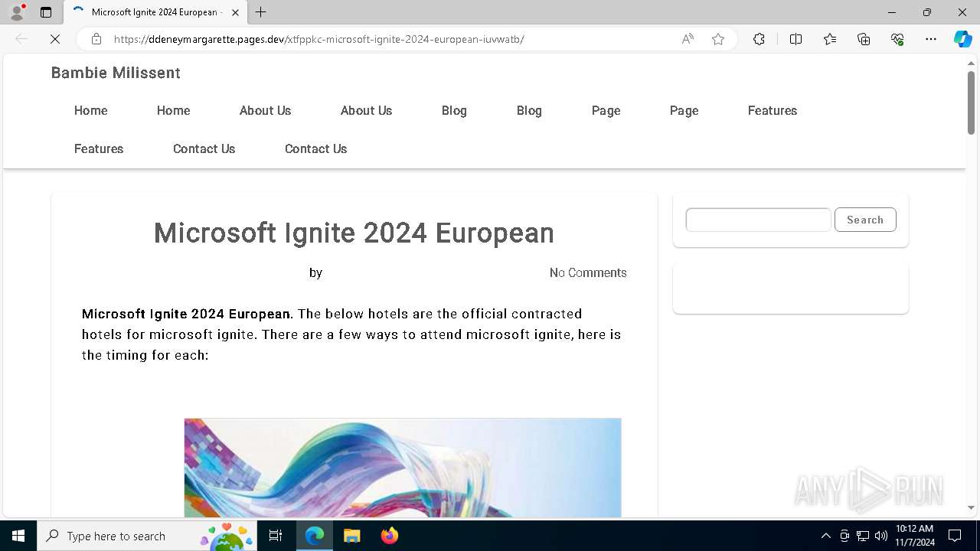Open Browser essentials heart icon

tap(897, 39)
